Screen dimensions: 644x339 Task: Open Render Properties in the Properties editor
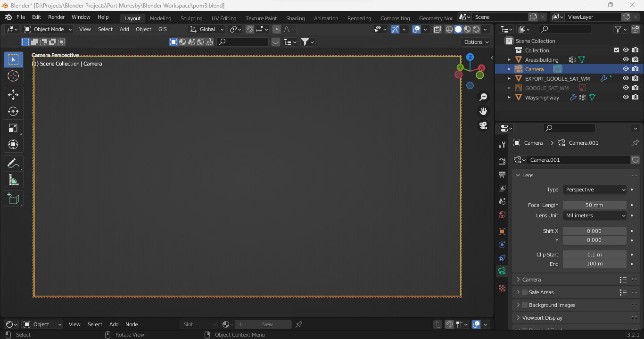502,161
